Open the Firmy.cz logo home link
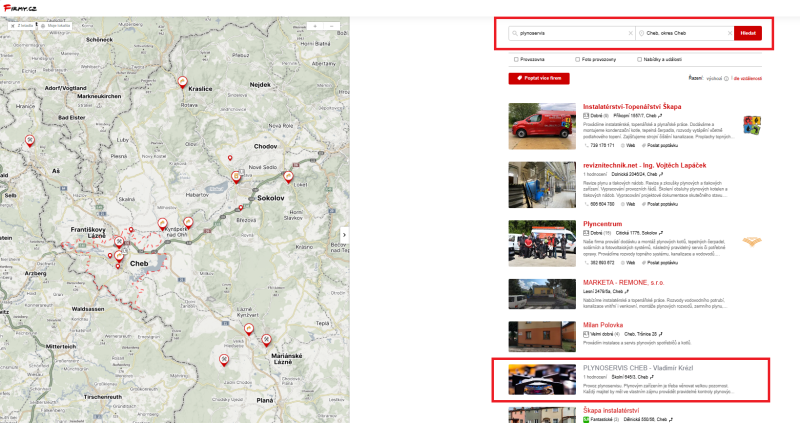The width and height of the screenshot is (800, 423). click(x=20, y=8)
